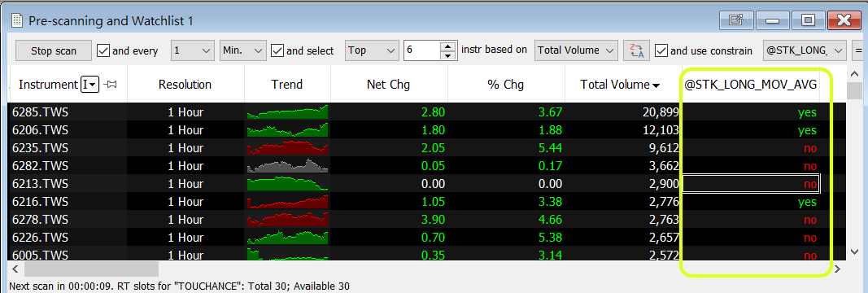Open the @STK_LONG_ constraint dropdown
Image resolution: width=868 pixels, height=293 pixels.
805,50
